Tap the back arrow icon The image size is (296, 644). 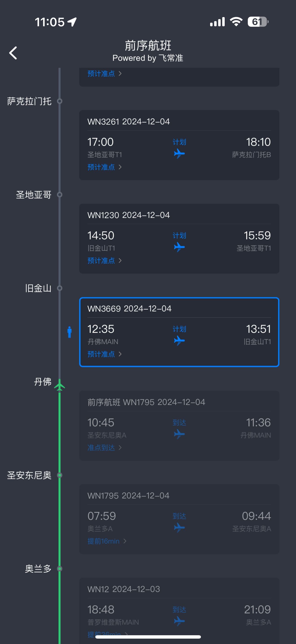[x=13, y=53]
